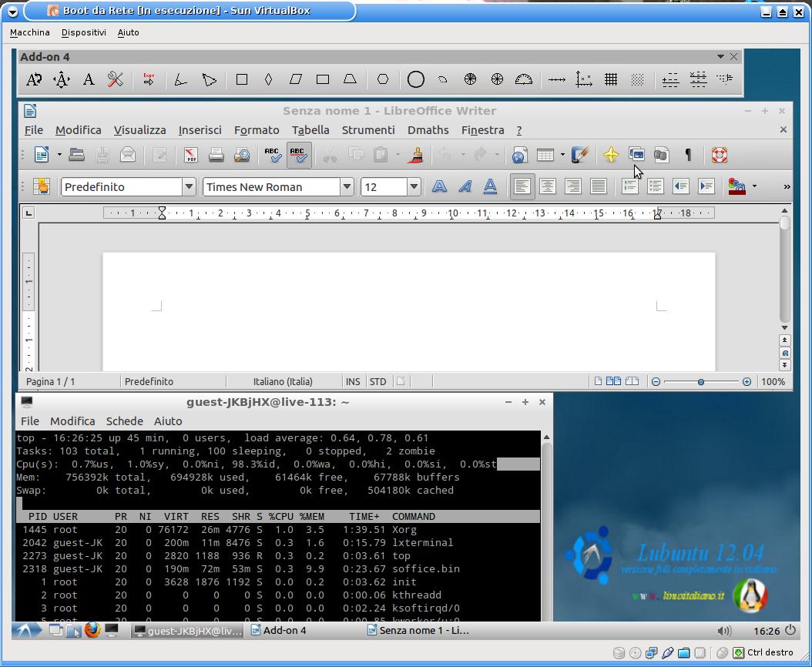
Task: Toggle Nonprinting Characters pilcrow icon
Action: pos(688,155)
